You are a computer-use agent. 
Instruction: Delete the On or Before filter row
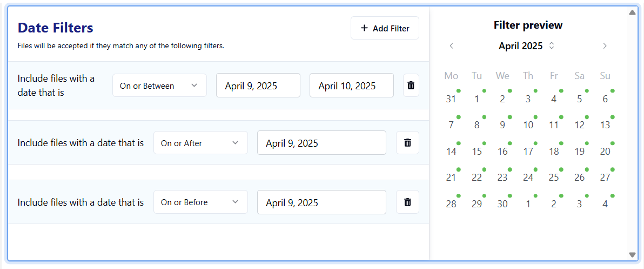point(407,202)
